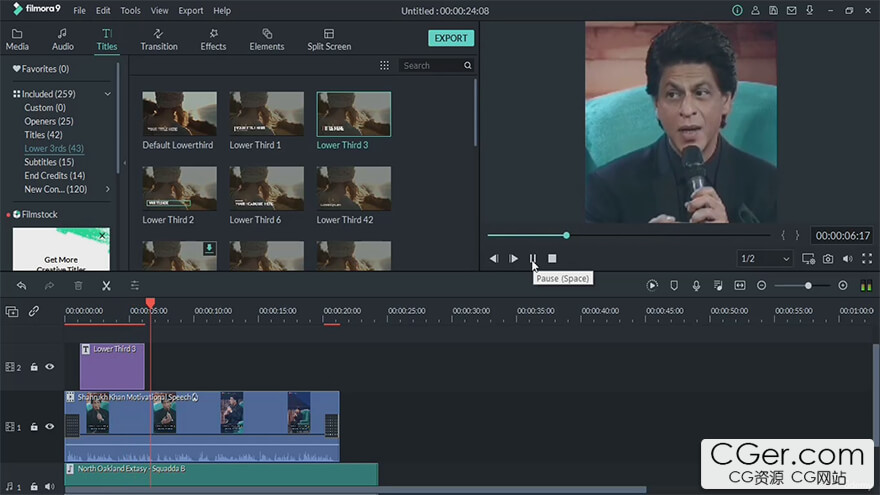Viewport: 880px width, 495px height.
Task: Switch to the Media tab
Action: [17, 40]
